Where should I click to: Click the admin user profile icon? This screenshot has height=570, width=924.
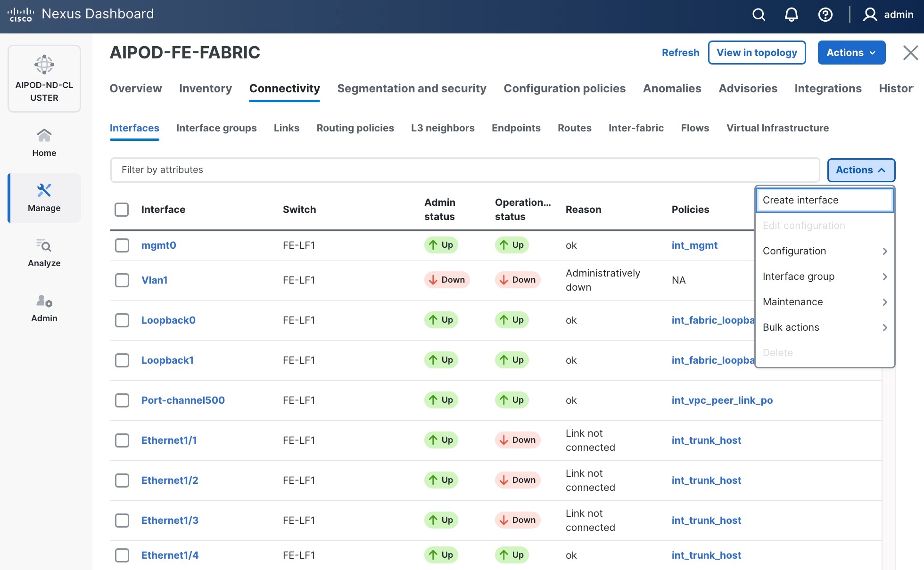870,15
